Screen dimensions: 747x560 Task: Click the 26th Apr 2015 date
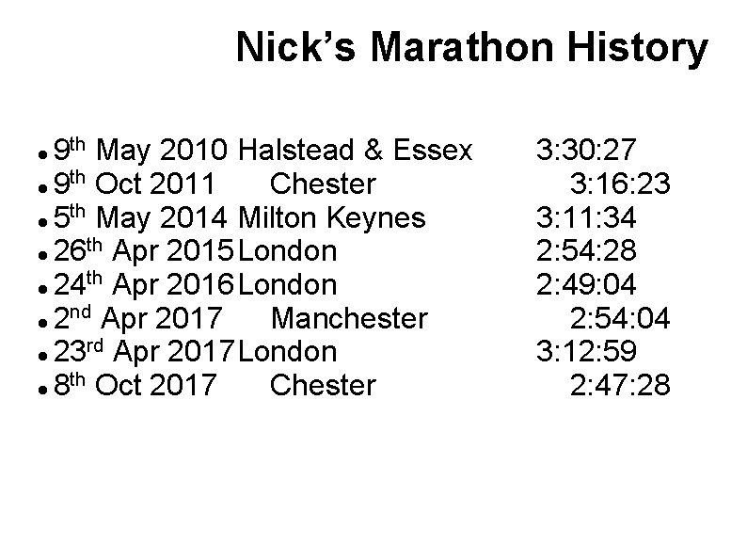[x=144, y=250]
